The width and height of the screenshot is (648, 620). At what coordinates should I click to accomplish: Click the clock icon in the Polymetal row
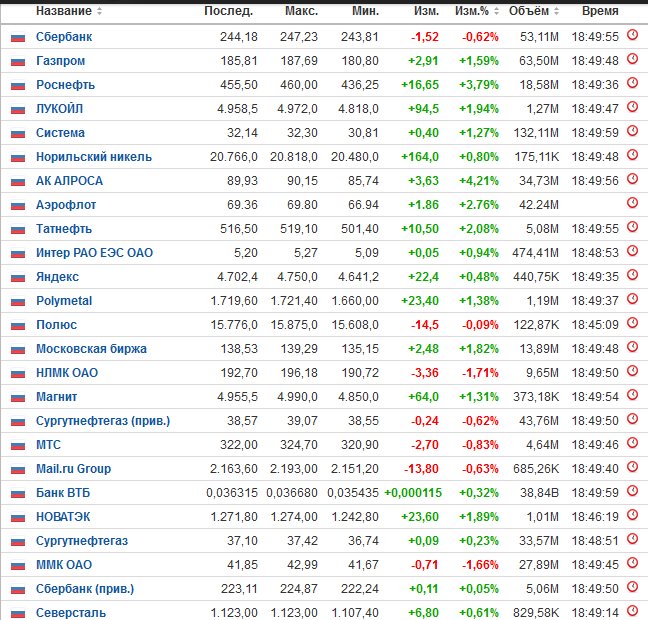click(x=632, y=298)
